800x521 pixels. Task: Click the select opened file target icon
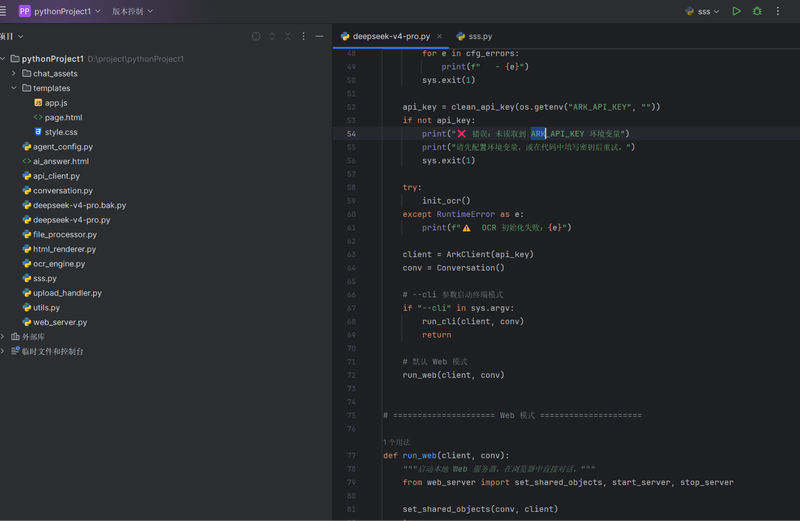(256, 36)
